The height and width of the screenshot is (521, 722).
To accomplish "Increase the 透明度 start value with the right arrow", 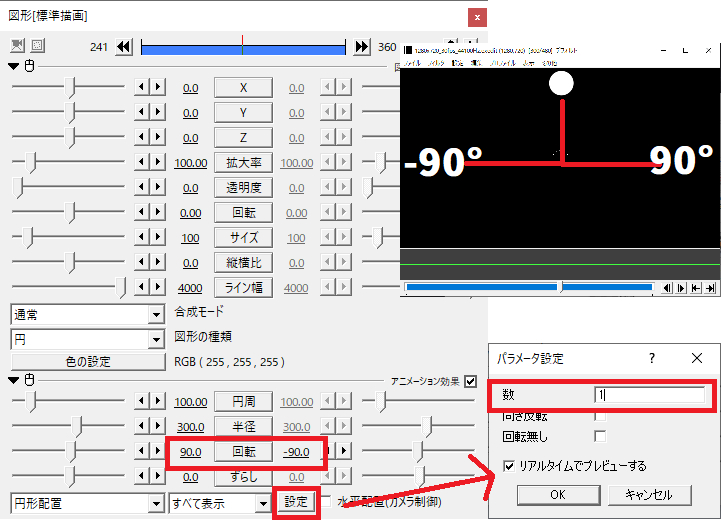I will pyautogui.click(x=158, y=187).
